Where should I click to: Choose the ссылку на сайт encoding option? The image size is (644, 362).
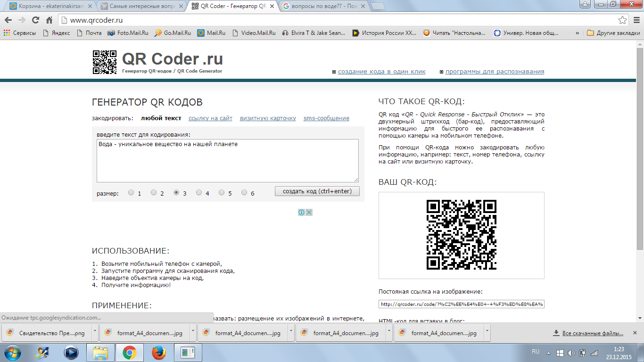[210, 118]
